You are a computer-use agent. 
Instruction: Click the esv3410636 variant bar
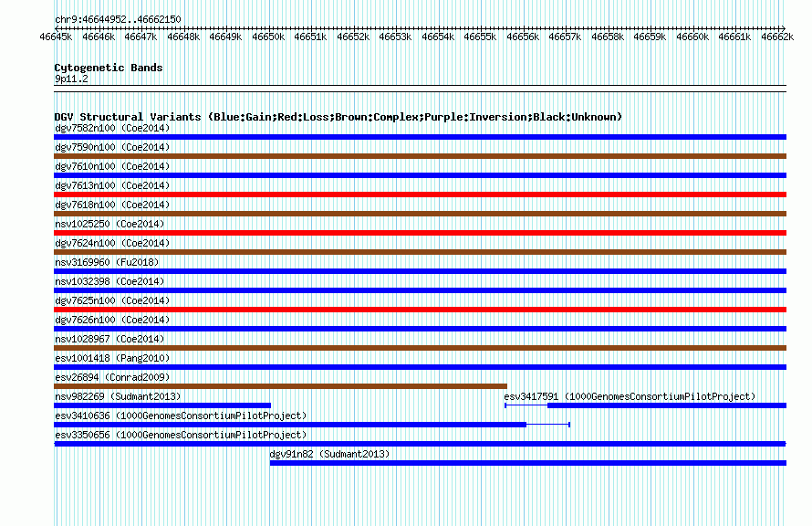(x=312, y=425)
